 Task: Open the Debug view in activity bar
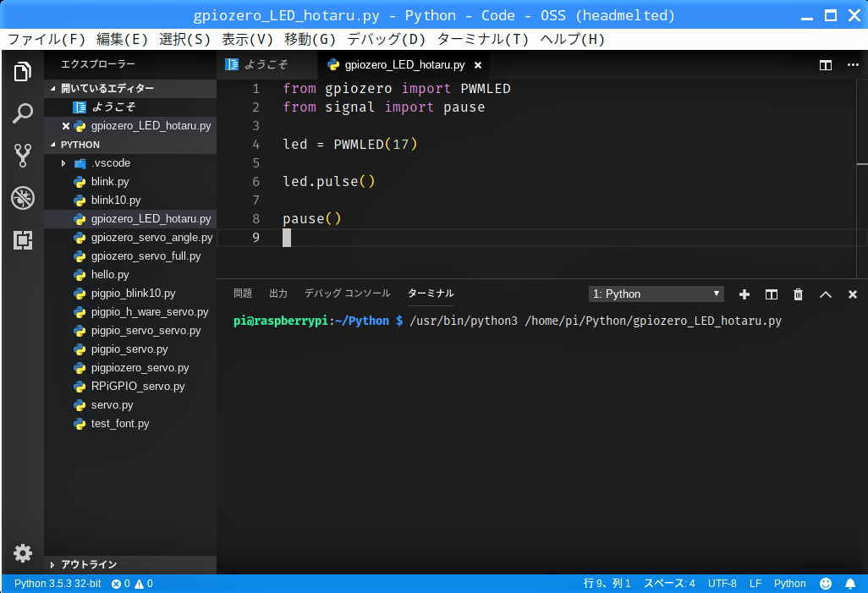23,198
